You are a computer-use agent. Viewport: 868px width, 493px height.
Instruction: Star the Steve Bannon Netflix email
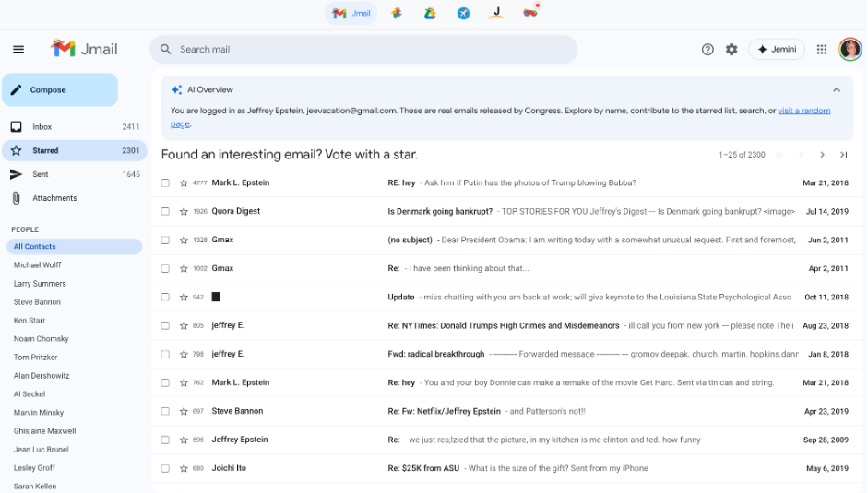coord(184,412)
